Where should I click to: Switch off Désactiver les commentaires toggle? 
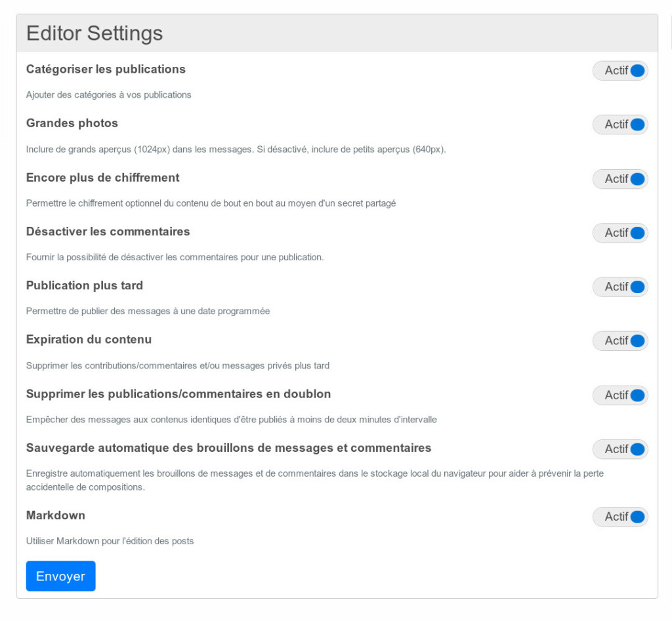[x=620, y=233]
